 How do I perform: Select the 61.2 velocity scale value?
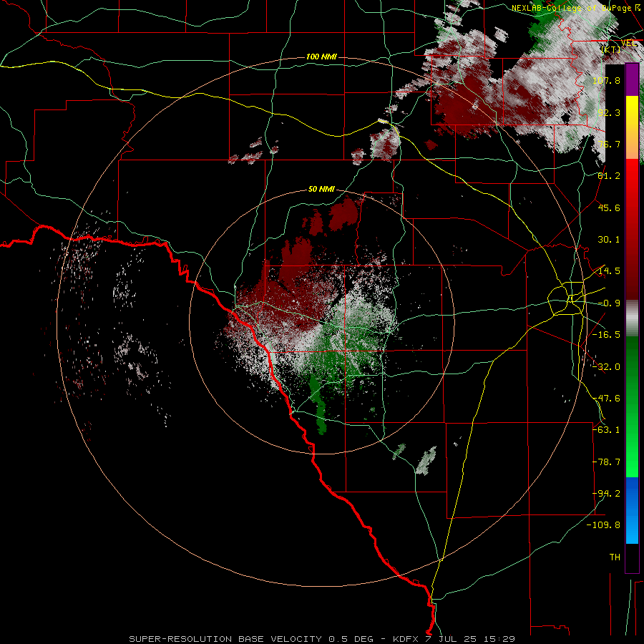click(x=609, y=176)
